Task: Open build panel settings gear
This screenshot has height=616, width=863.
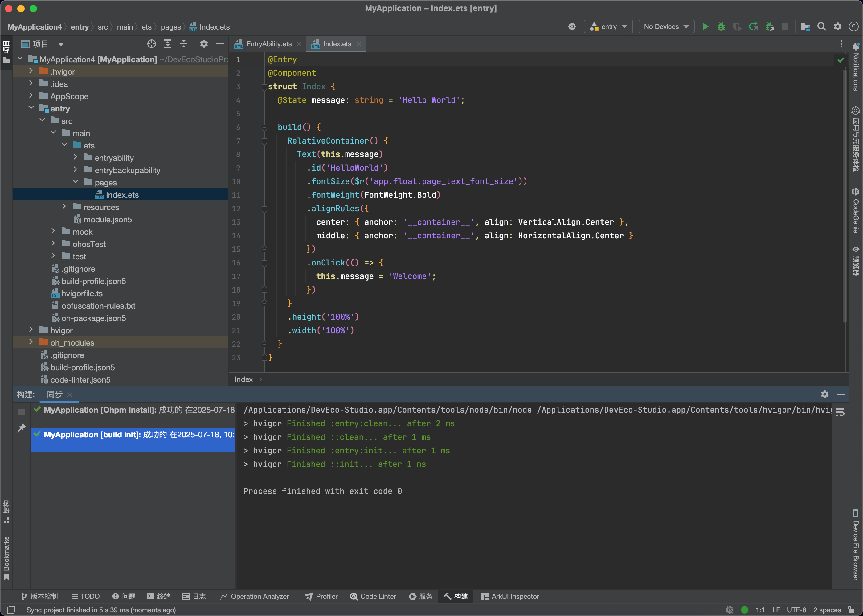Action: (x=825, y=394)
